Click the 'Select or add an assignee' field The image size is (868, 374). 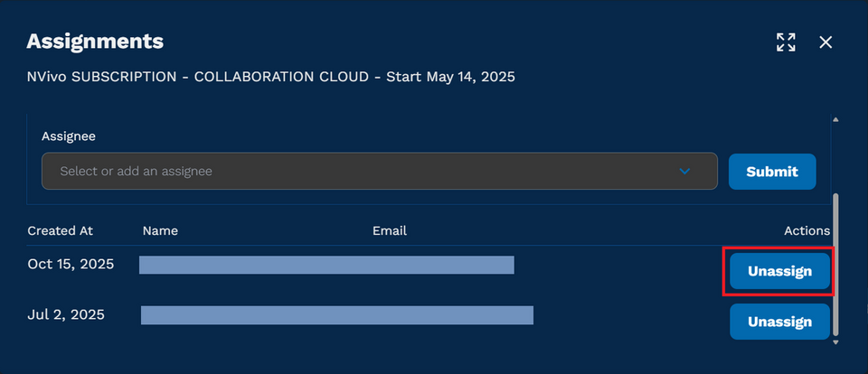[362, 171]
